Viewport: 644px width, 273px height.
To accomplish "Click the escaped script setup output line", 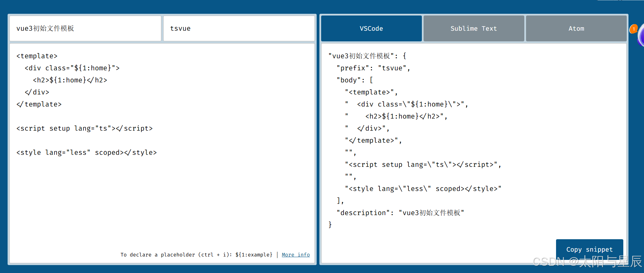I will (x=423, y=164).
